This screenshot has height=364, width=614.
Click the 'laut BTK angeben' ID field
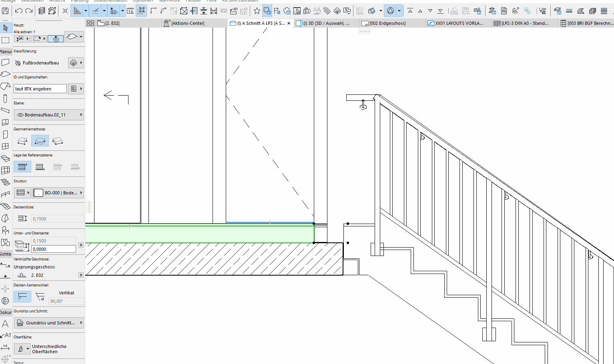(40, 89)
